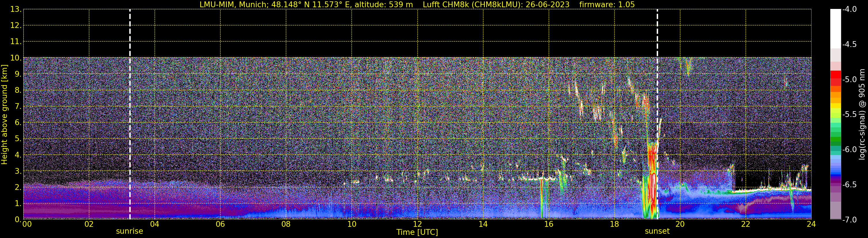
Task: Click the y-axis tick label '9.'
Action: click(x=18, y=74)
